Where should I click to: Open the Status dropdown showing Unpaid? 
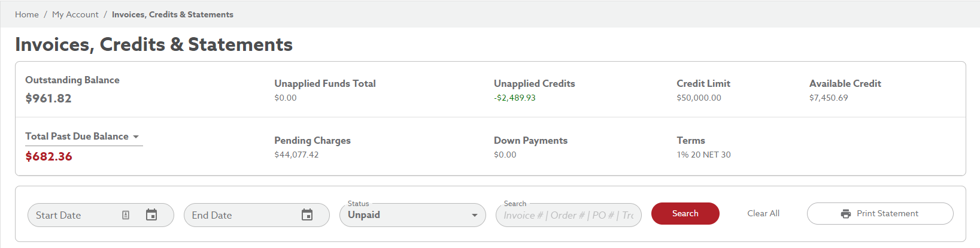click(412, 215)
